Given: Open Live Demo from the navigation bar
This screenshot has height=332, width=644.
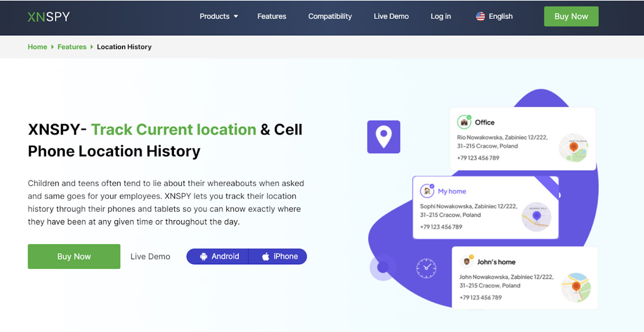Looking at the screenshot, I should [x=391, y=16].
